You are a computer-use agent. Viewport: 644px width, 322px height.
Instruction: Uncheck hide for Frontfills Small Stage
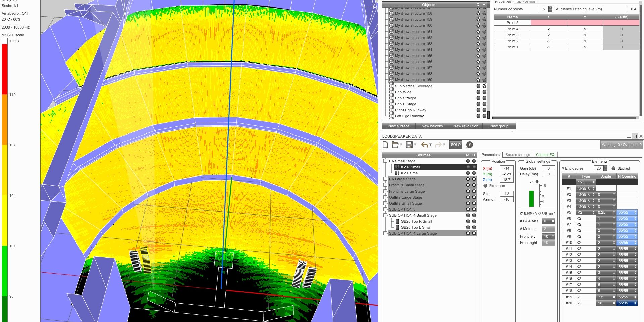(x=474, y=185)
